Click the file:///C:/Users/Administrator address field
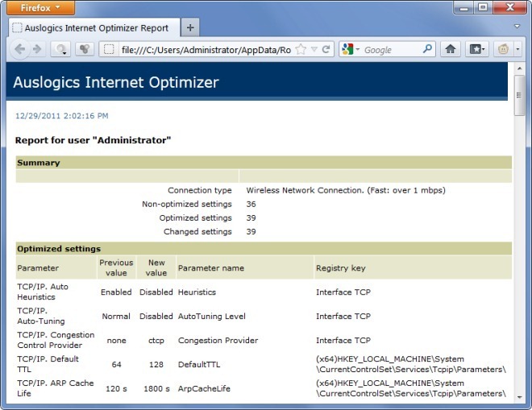 click(206, 50)
